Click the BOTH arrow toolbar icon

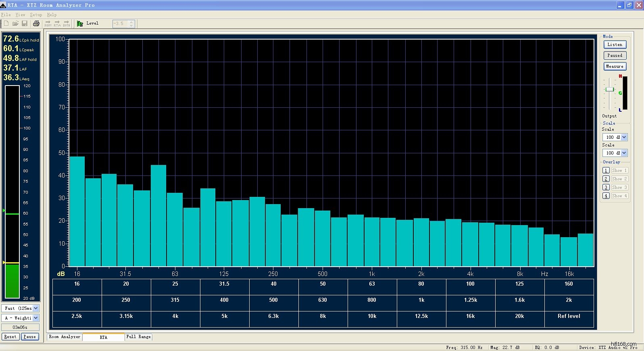click(x=67, y=23)
